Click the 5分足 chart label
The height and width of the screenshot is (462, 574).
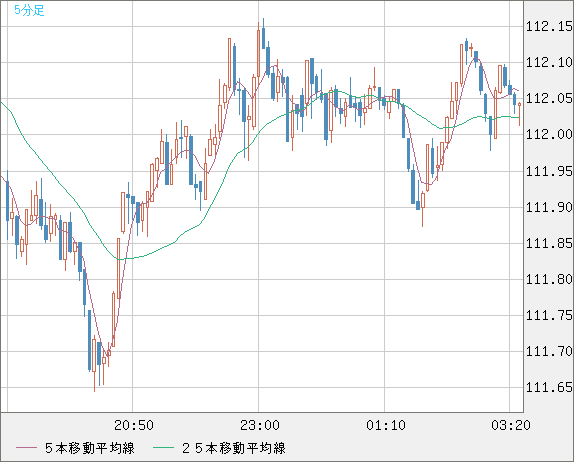(29, 10)
